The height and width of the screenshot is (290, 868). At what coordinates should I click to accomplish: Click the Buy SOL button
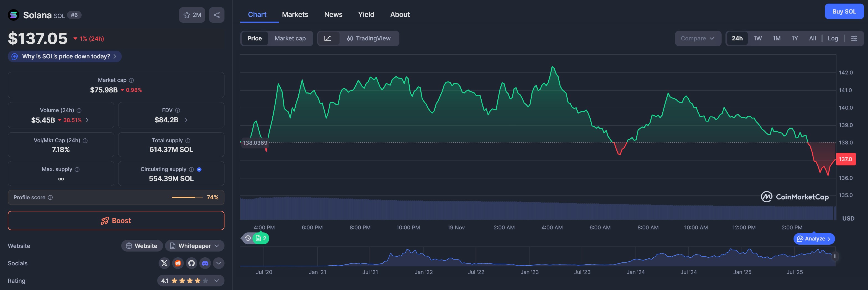tap(844, 11)
